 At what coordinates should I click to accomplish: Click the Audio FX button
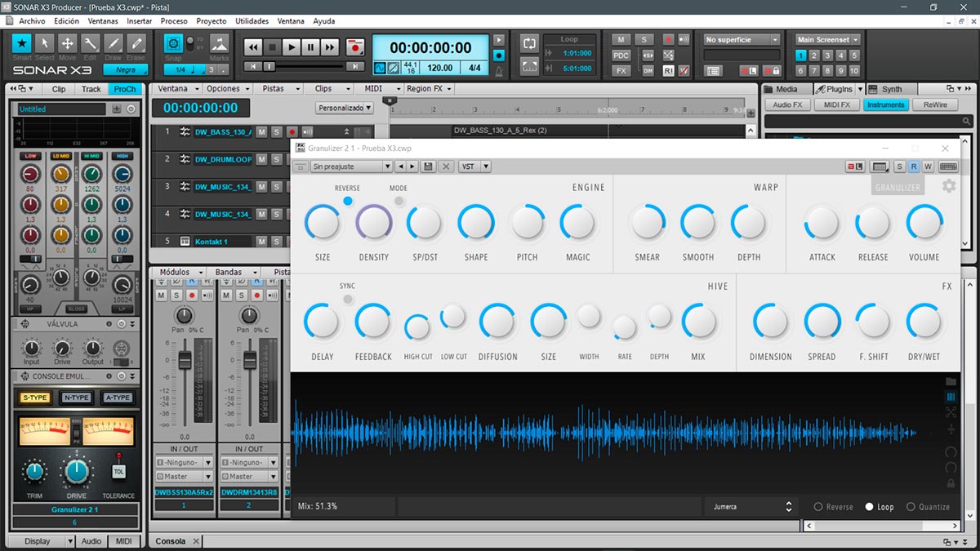[x=788, y=104]
